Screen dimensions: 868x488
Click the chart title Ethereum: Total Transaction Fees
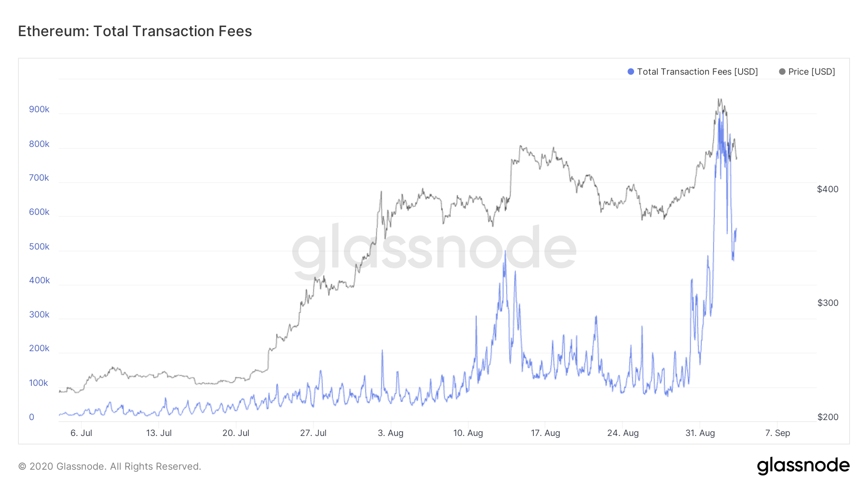(x=135, y=31)
